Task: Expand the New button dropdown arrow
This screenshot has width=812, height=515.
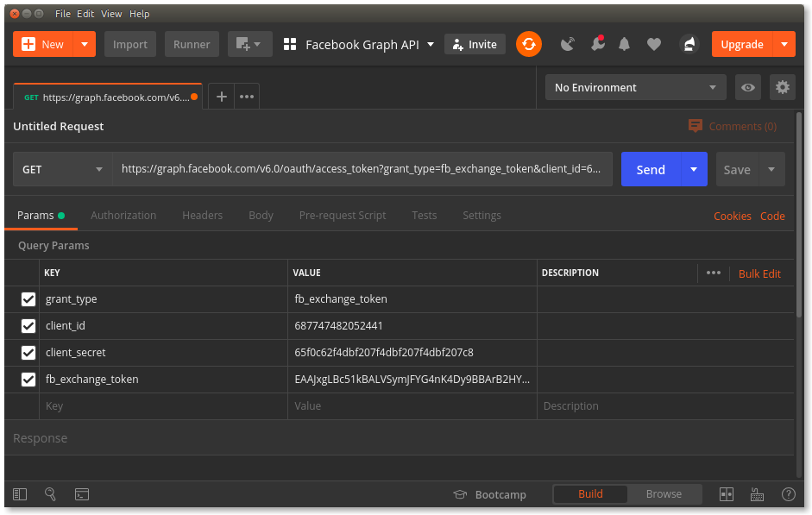Action: 85,44
